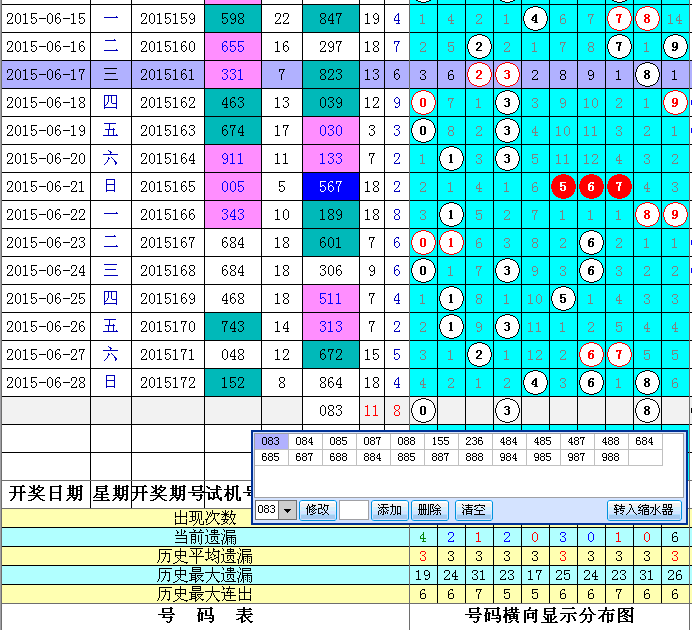The width and height of the screenshot is (692, 630).
Task: Select number 083 in the list panel
Action: pos(271,441)
